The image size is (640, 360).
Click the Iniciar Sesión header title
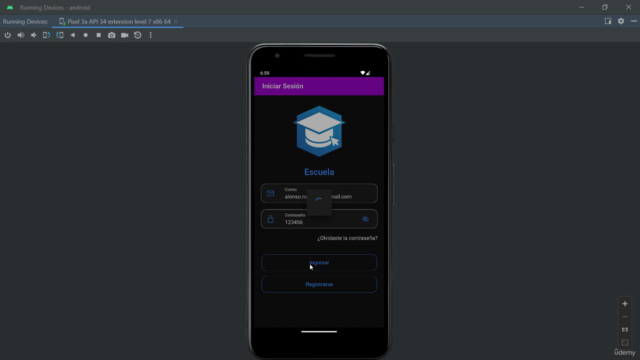click(x=282, y=86)
